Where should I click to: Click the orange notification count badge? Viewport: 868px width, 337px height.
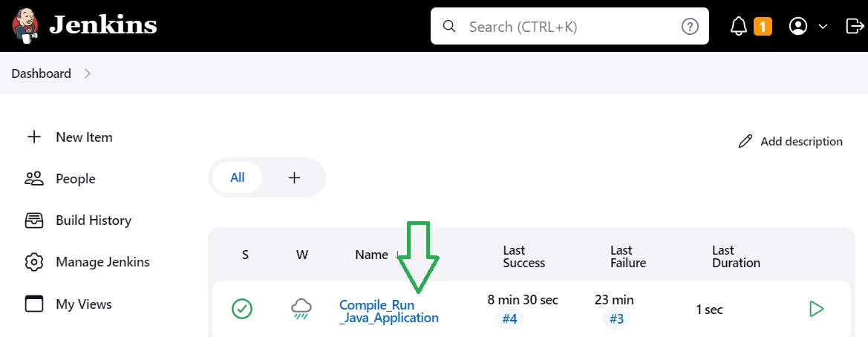pyautogui.click(x=763, y=26)
